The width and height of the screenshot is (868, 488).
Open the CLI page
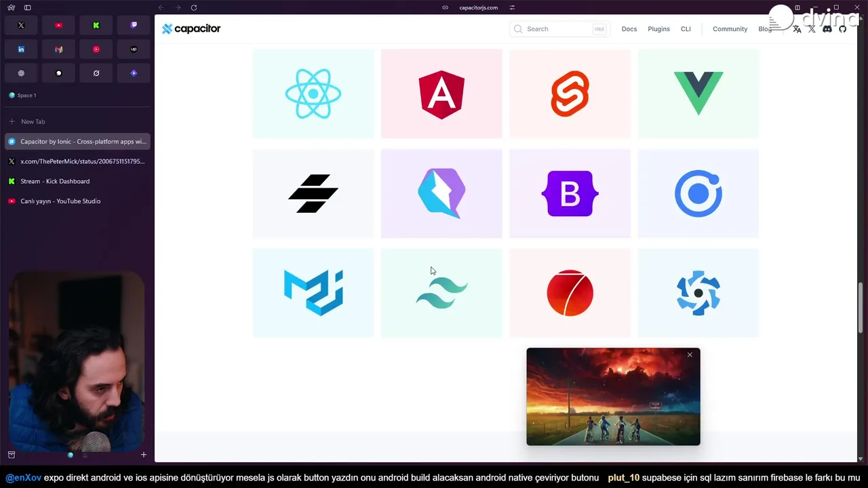pos(686,29)
